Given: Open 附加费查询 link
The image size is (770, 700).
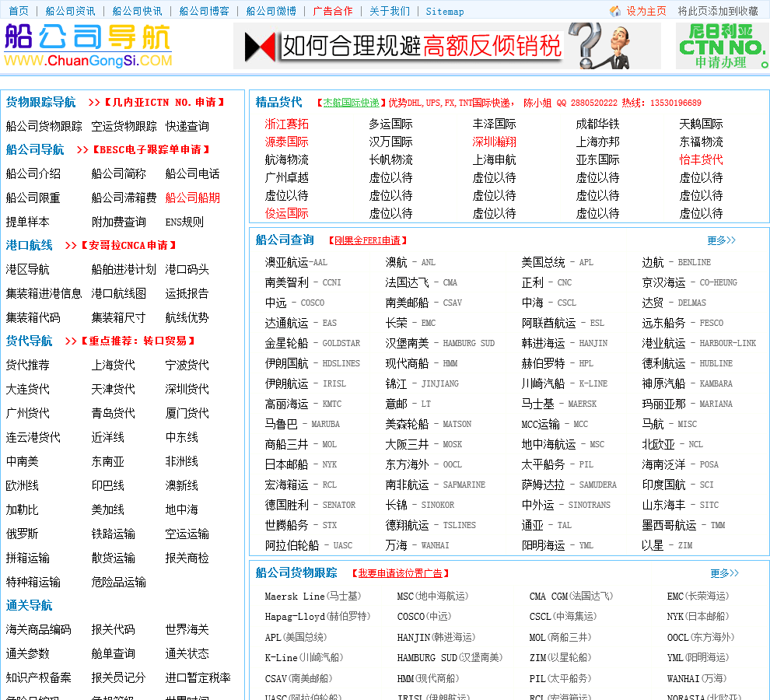Looking at the screenshot, I should click(x=118, y=222).
